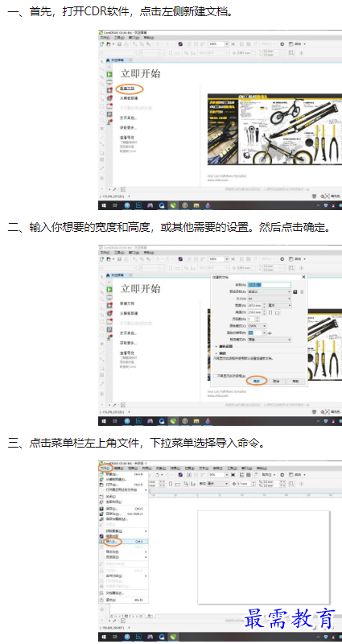Image resolution: width=342 pixels, height=644 pixels.
Task: Open the 大小 A4 size dropdown
Action: [269, 299]
